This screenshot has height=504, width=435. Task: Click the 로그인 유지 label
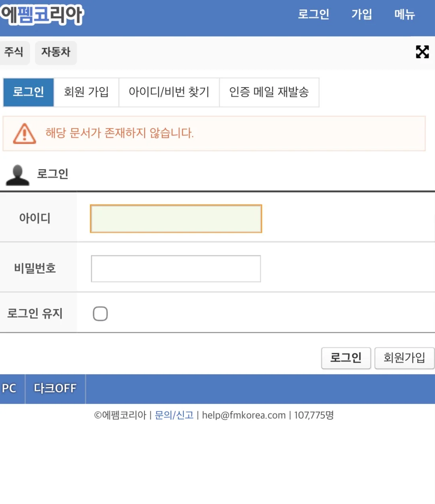point(35,313)
